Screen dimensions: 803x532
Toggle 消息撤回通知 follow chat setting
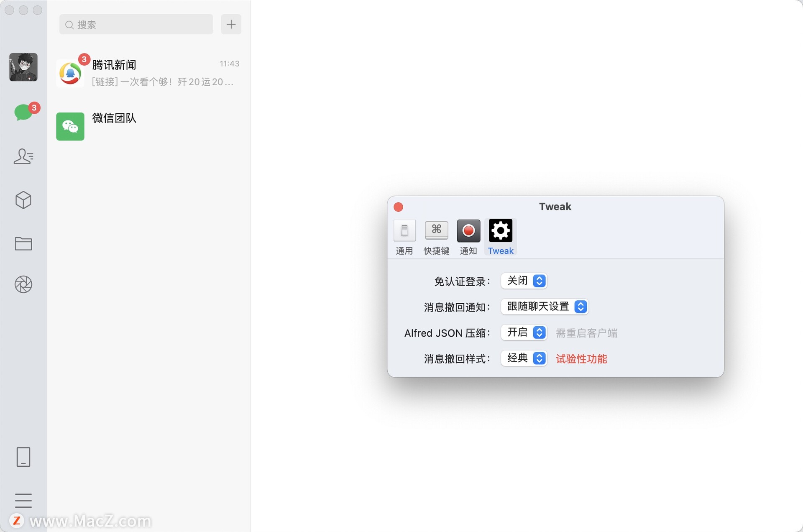point(543,307)
